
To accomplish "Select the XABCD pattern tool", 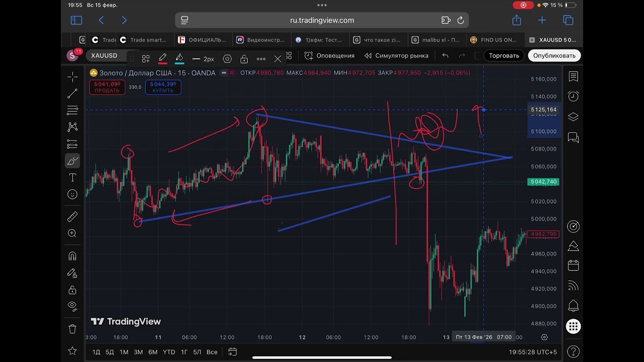I will point(72,127).
